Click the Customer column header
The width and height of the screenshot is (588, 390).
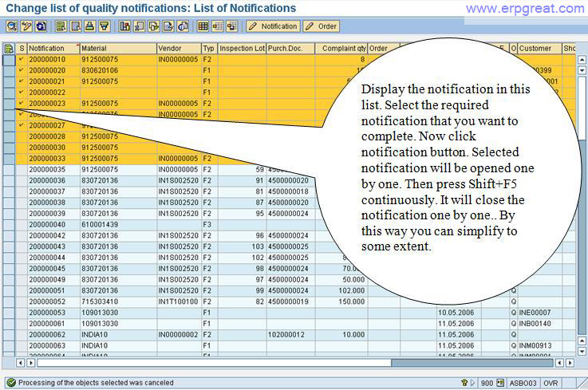coord(539,49)
